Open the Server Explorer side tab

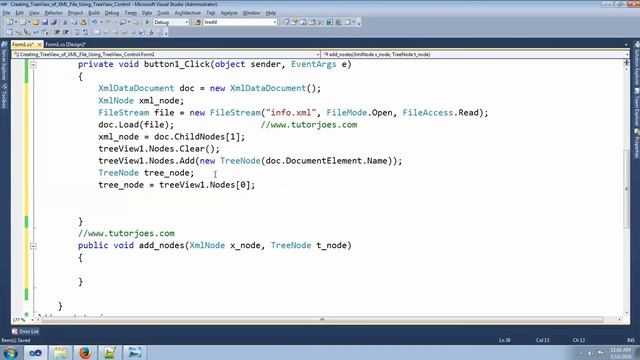click(x=4, y=61)
